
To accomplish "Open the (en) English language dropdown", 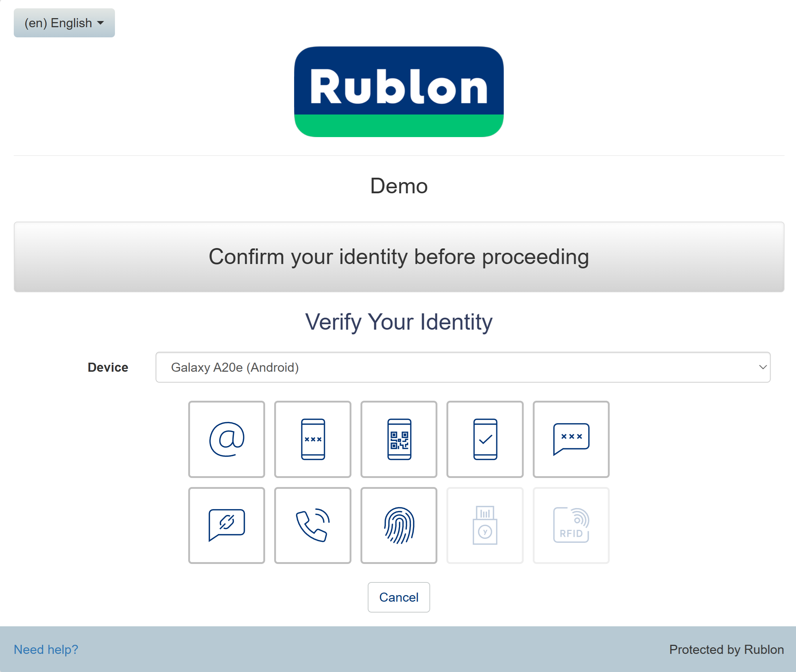I will click(64, 23).
